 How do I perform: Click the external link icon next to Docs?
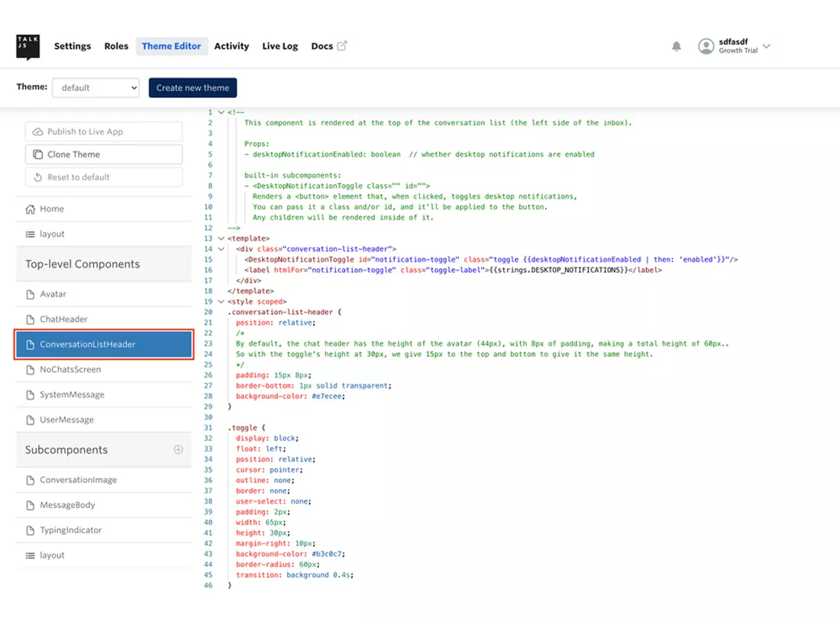(x=341, y=45)
